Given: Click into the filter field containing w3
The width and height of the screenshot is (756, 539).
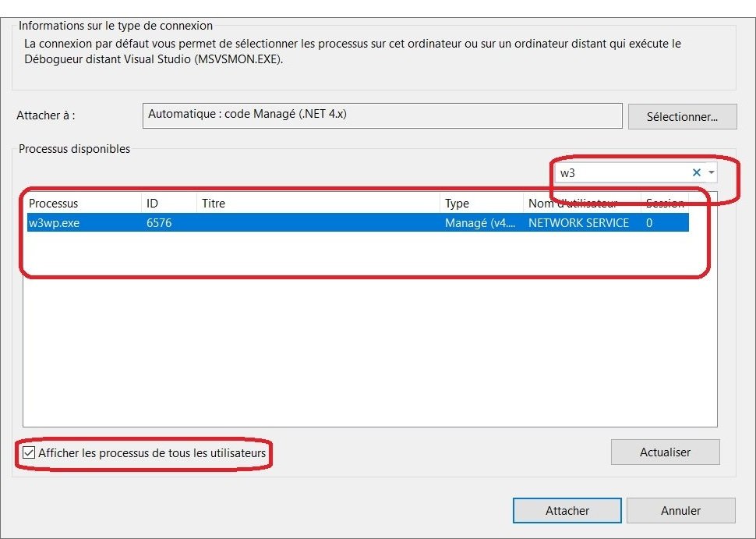Looking at the screenshot, I should tap(620, 172).
